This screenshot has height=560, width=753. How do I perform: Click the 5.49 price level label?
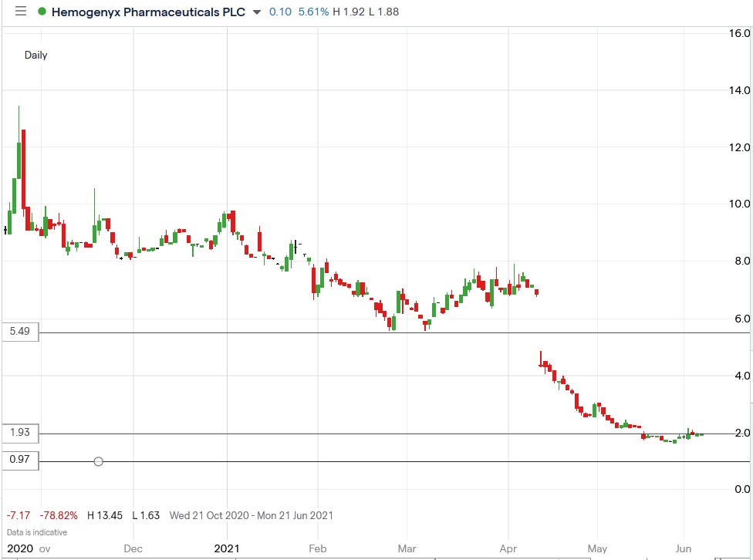pyautogui.click(x=19, y=331)
